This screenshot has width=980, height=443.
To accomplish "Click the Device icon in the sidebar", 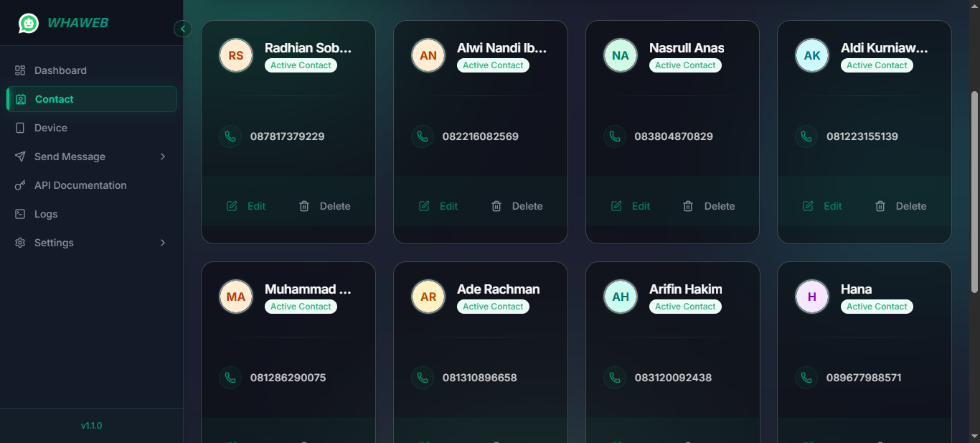I will click(x=20, y=127).
